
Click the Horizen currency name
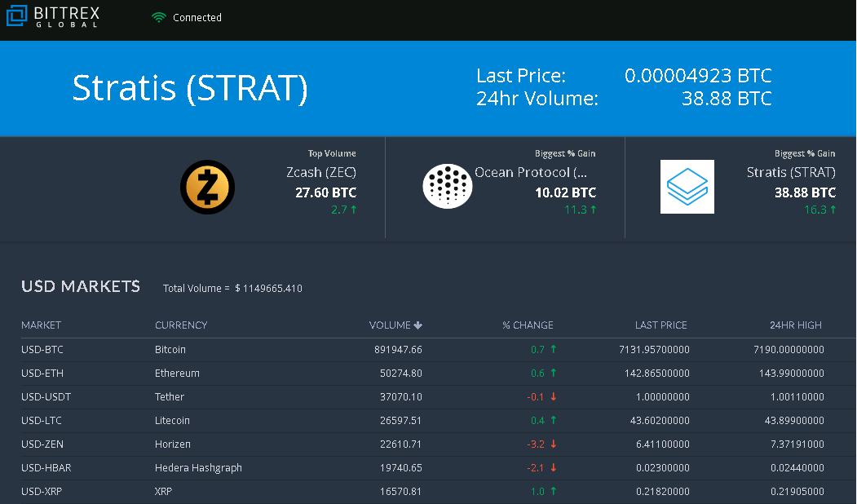point(173,444)
